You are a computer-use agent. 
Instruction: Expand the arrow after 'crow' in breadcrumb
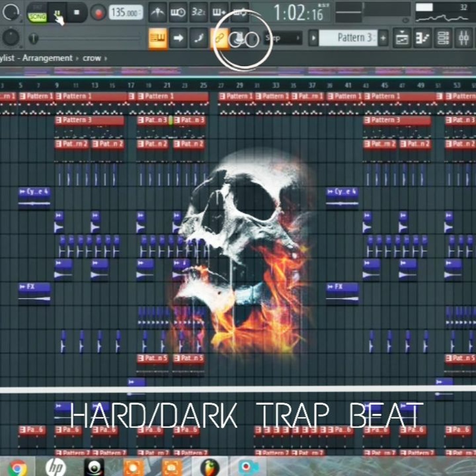[106, 58]
